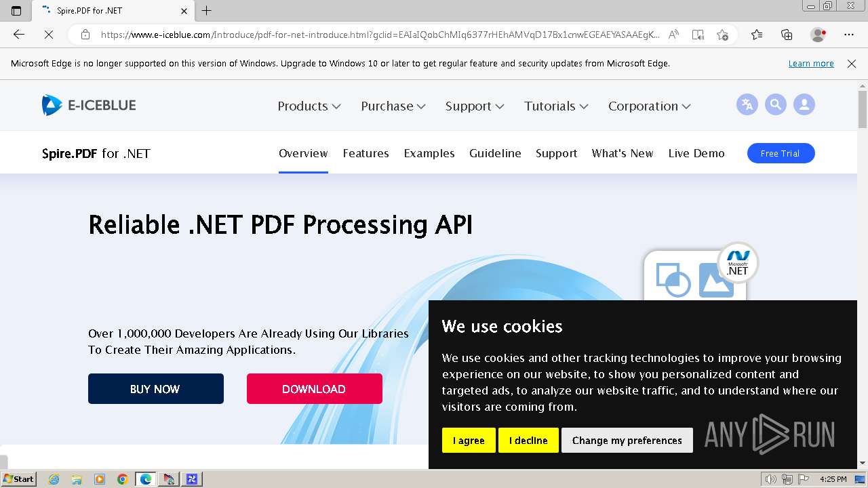Reject cookies with I decline
This screenshot has width=868, height=488.
pyautogui.click(x=528, y=440)
